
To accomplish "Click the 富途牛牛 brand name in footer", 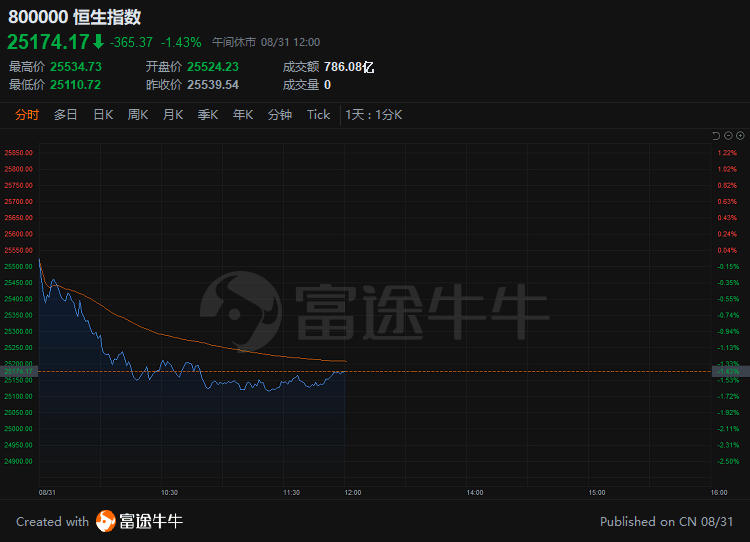I will tap(151, 521).
